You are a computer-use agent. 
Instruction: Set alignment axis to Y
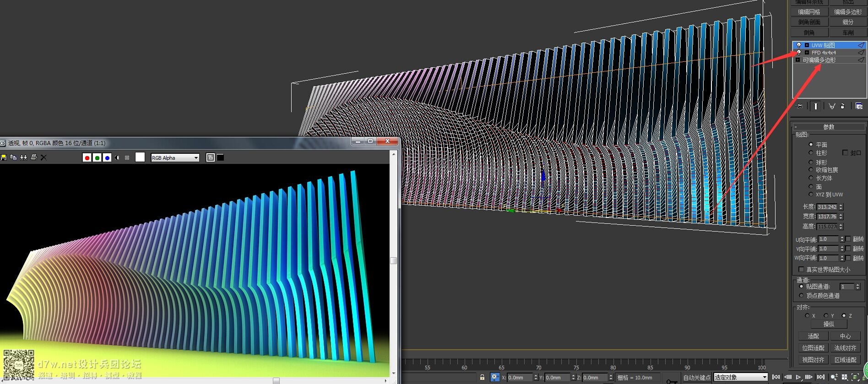tap(825, 315)
